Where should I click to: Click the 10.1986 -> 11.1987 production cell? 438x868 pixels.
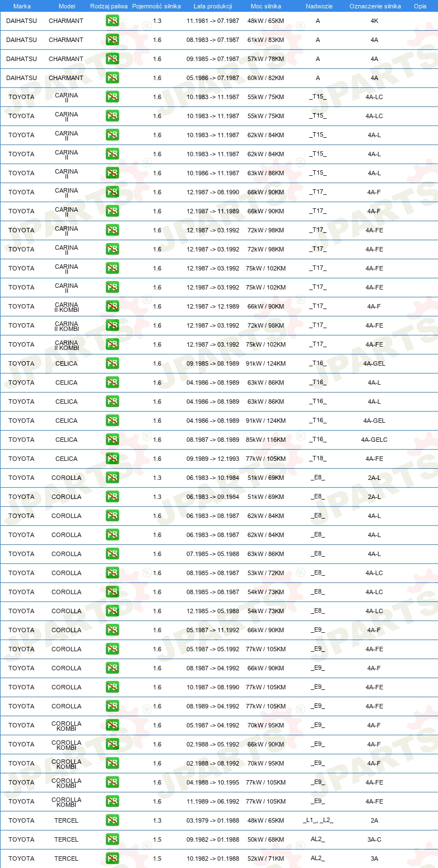(213, 173)
